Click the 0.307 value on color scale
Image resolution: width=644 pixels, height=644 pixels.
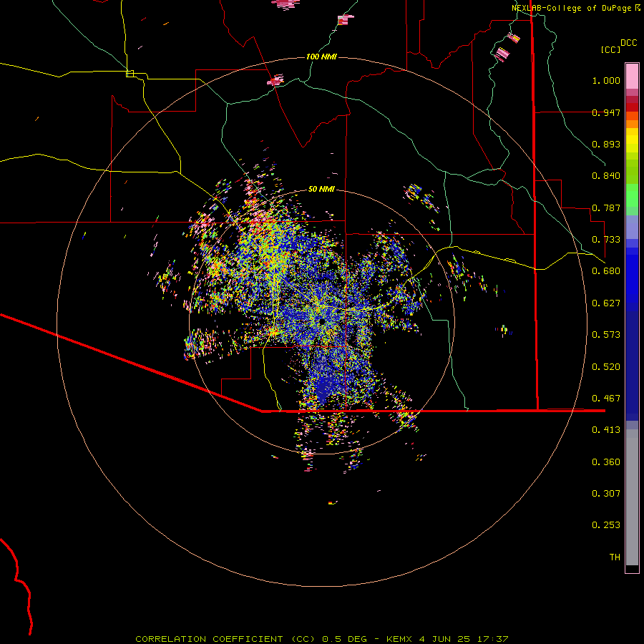tap(606, 494)
